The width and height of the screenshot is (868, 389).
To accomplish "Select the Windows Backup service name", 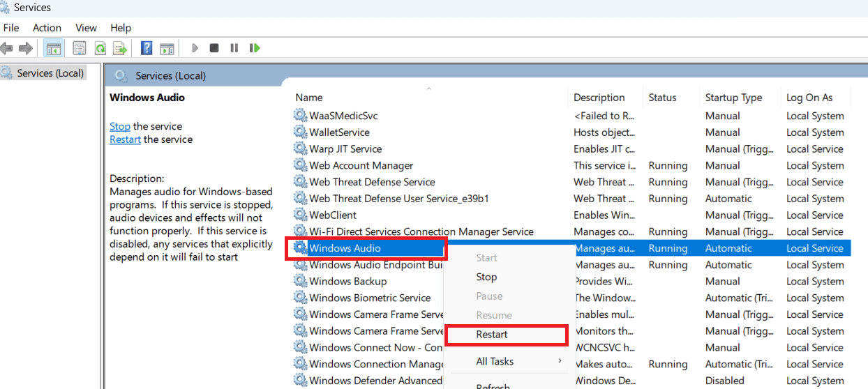I will pos(347,282).
